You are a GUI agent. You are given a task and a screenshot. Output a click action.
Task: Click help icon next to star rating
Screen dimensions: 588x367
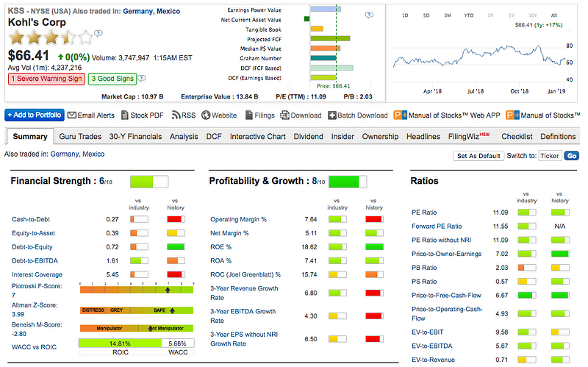98,33
